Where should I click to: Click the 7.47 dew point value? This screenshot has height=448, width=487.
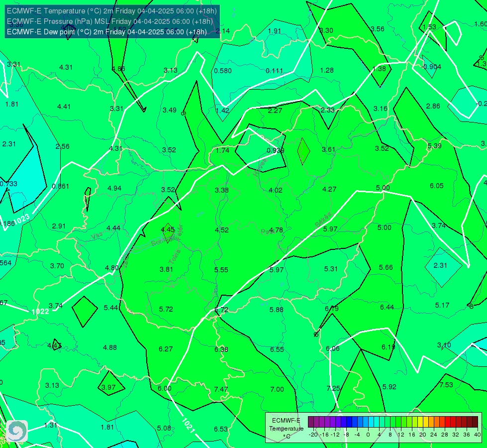(x=221, y=389)
